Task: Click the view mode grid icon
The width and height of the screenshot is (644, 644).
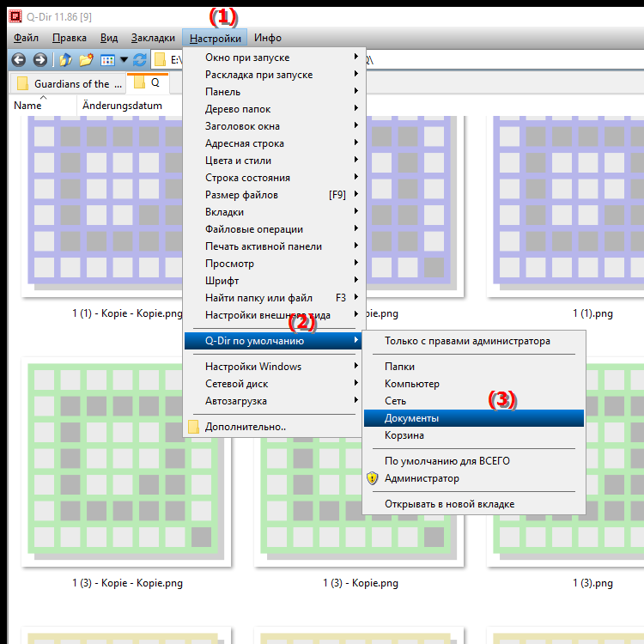Action: point(107,60)
